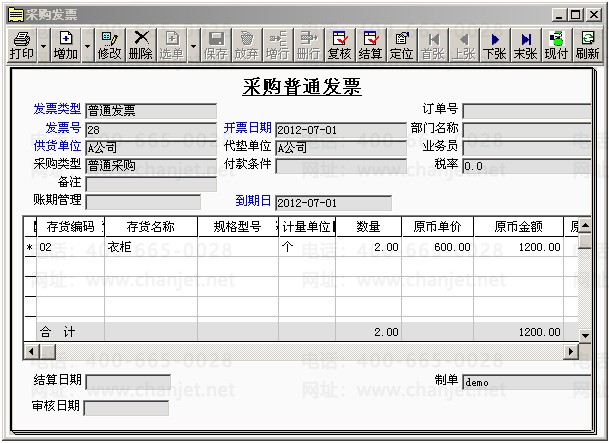Expand the dropdown arrow beside 选单
The height and width of the screenshot is (443, 609).
click(x=192, y=45)
